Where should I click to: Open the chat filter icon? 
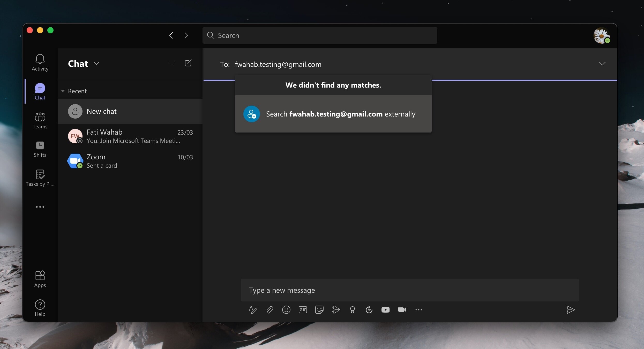point(171,63)
